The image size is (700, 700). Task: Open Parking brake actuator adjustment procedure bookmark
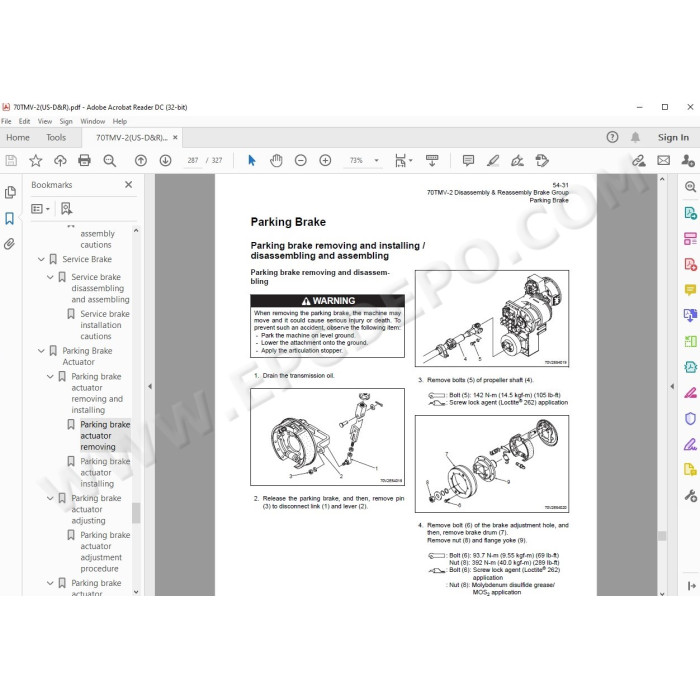[105, 552]
